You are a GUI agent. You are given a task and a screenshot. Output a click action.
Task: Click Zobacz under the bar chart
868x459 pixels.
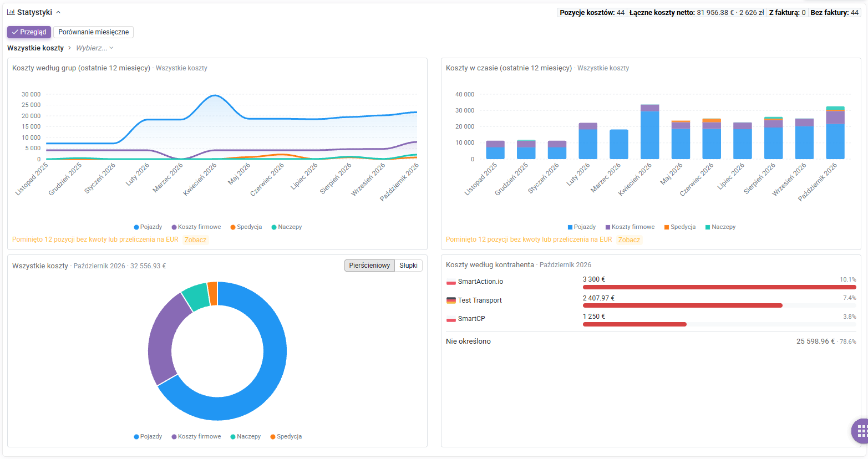pos(629,240)
